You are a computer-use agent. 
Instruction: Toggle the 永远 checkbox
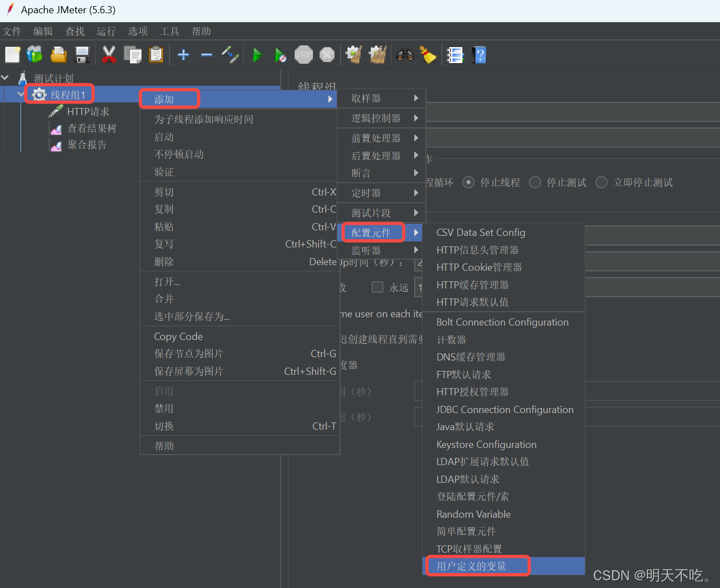[x=378, y=287]
